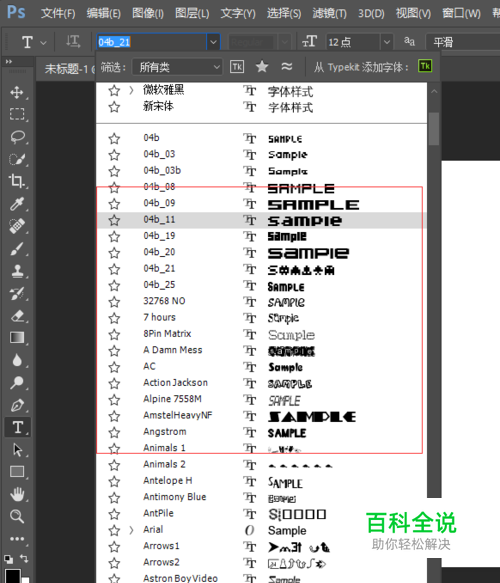Open the 滤镜(T) menu

tap(329, 14)
